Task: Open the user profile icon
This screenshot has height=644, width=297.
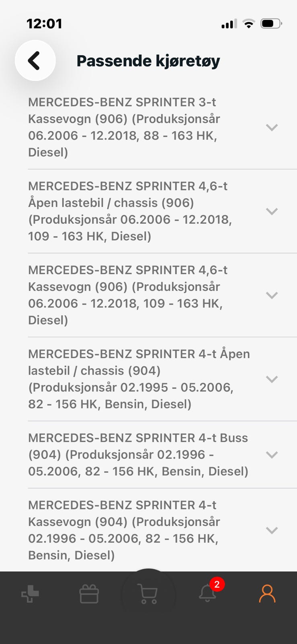Action: (267, 594)
